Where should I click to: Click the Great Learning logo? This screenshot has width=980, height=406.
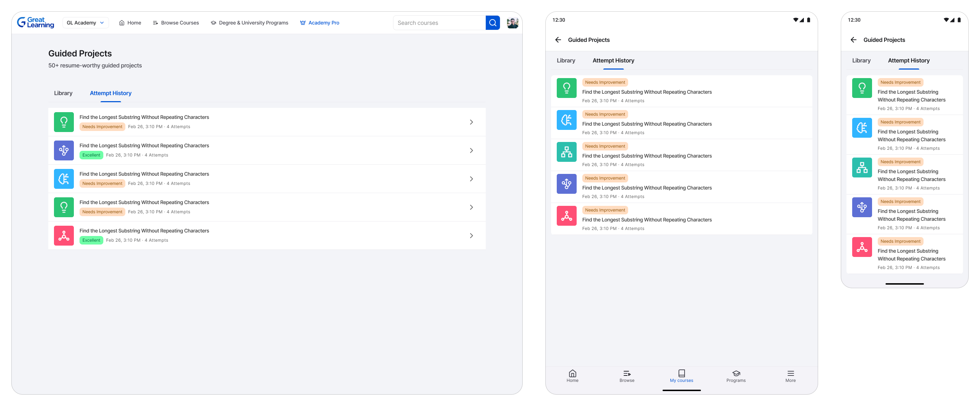36,23
